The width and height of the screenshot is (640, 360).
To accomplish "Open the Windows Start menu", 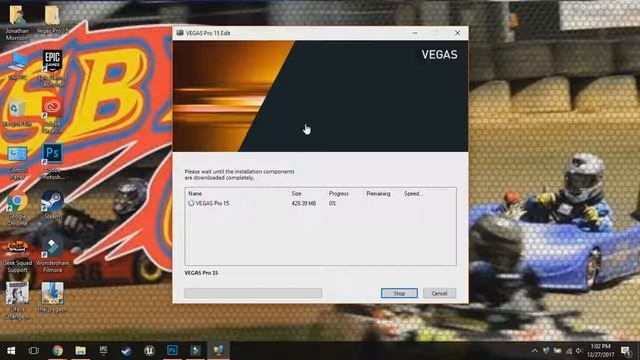I will point(11,351).
